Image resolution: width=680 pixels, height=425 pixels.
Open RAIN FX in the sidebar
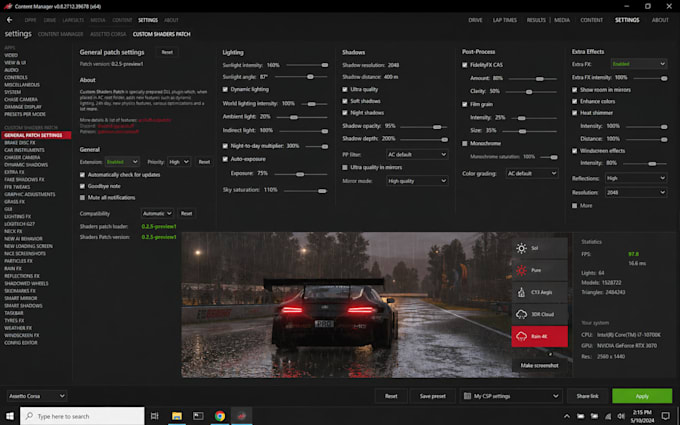click(x=13, y=268)
